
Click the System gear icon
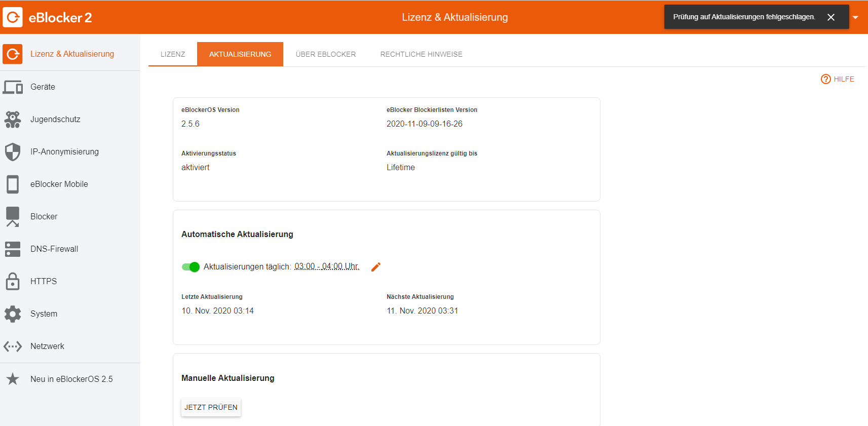[x=13, y=314]
